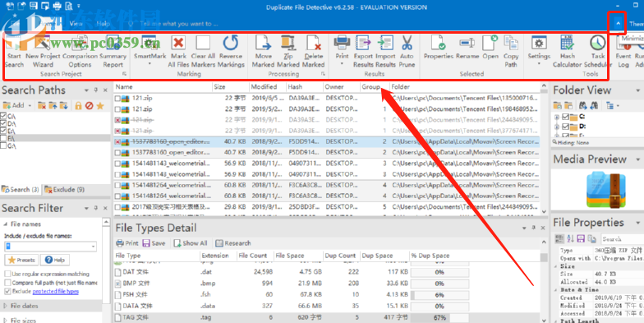This screenshot has width=644, height=323.
Task: Sort results by the Size column header
Action: click(231, 87)
